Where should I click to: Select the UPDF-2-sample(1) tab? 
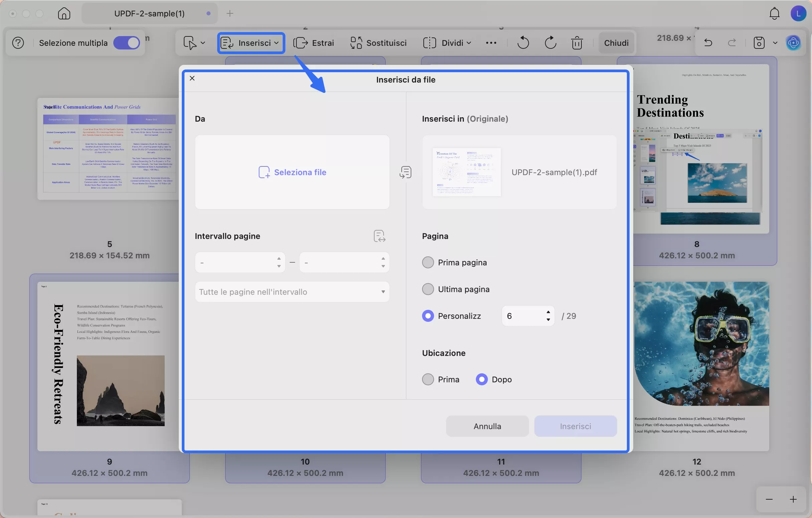pyautogui.click(x=149, y=13)
